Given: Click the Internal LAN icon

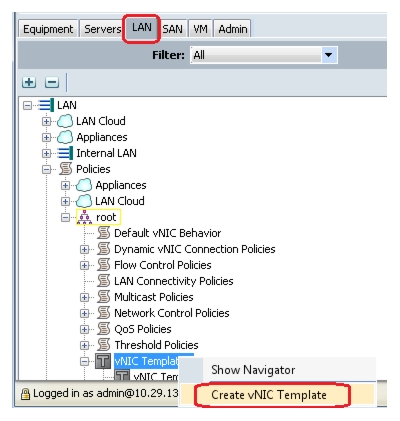Looking at the screenshot, I should pyautogui.click(x=65, y=153).
